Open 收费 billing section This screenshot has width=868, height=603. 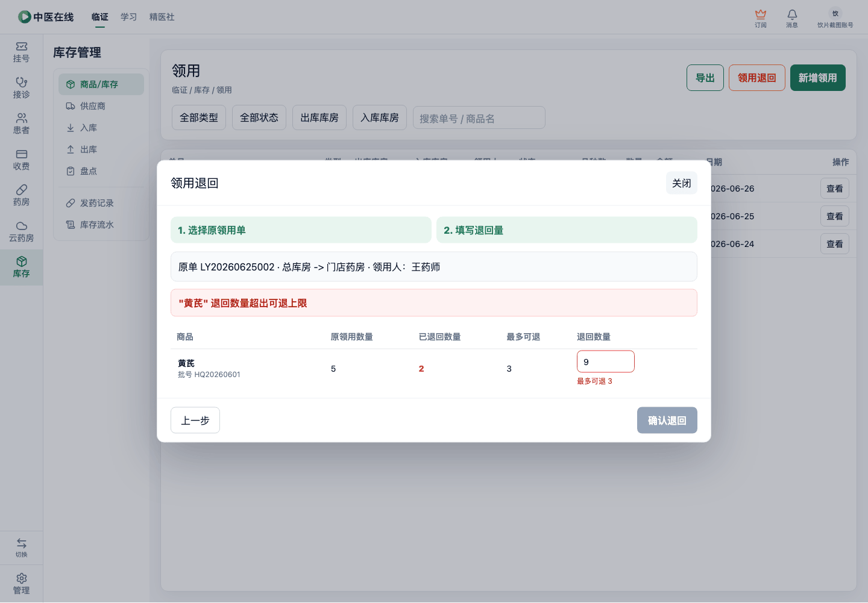(22, 160)
